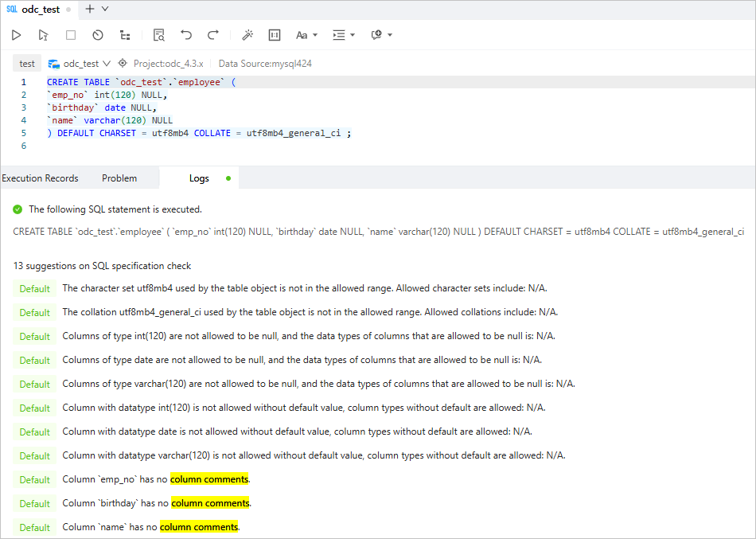
Task: Open the Aa text case dropdown
Action: click(306, 35)
